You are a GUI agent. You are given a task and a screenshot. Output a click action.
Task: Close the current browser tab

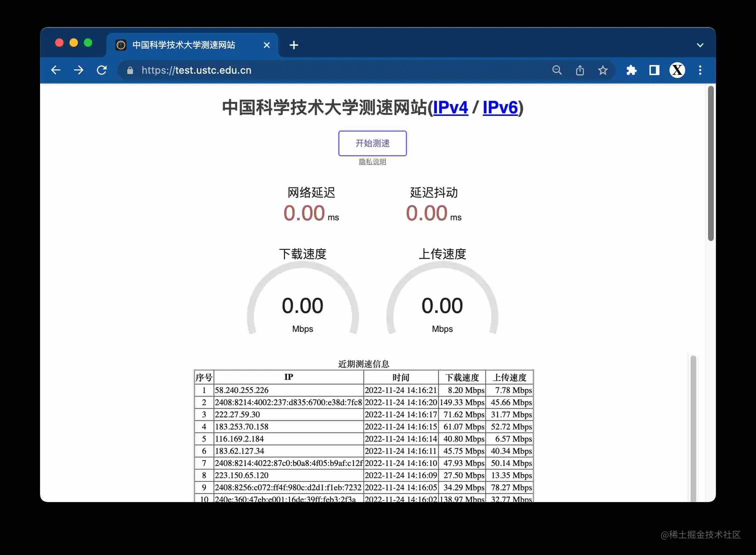pos(266,45)
